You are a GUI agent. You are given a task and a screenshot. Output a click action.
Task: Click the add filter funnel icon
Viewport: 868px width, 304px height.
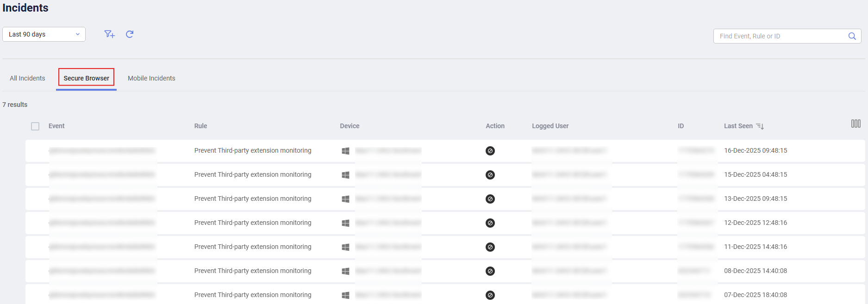pyautogui.click(x=109, y=34)
